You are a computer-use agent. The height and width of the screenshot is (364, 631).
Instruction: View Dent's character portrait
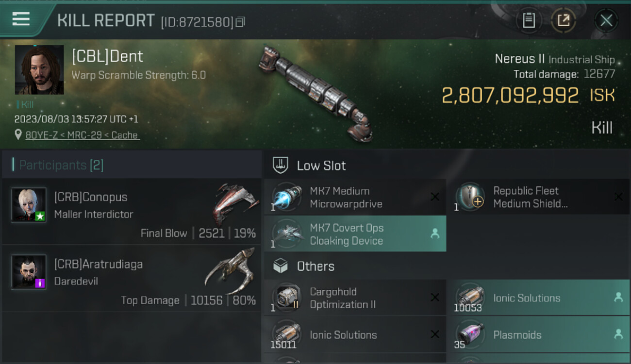(x=39, y=69)
